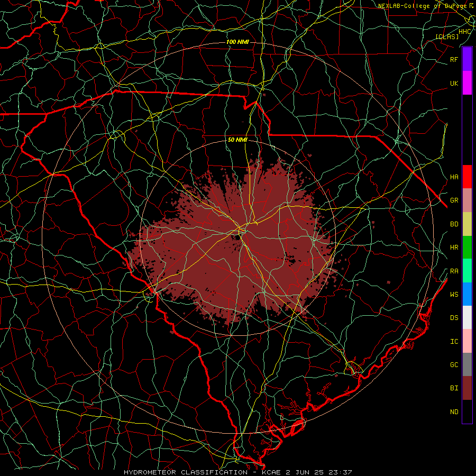
Task: Click the DS white legend swatch
Action: click(x=467, y=317)
